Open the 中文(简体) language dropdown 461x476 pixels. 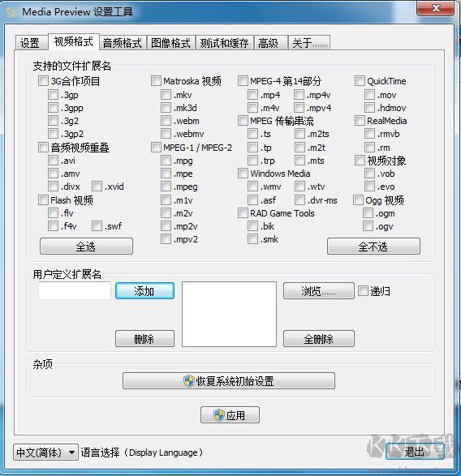pos(45,452)
